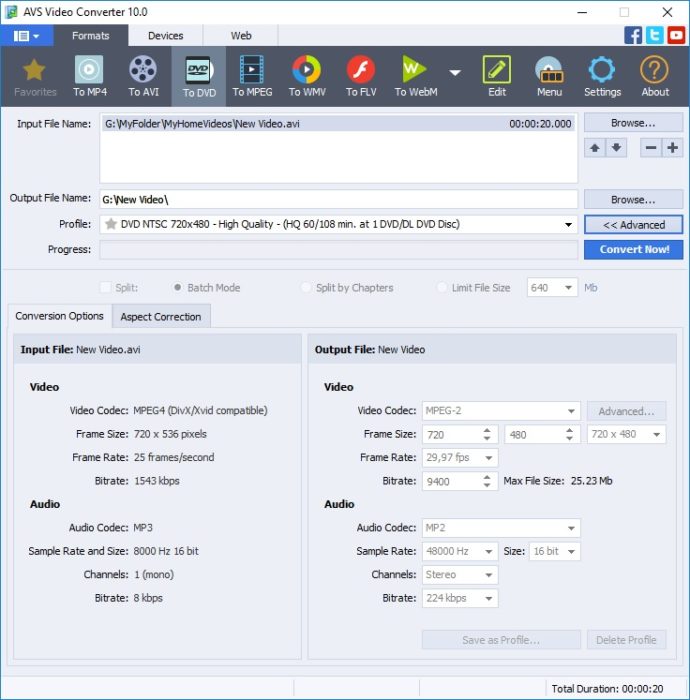The width and height of the screenshot is (690, 700).
Task: Pick the To WMV format icon
Action: tap(306, 77)
